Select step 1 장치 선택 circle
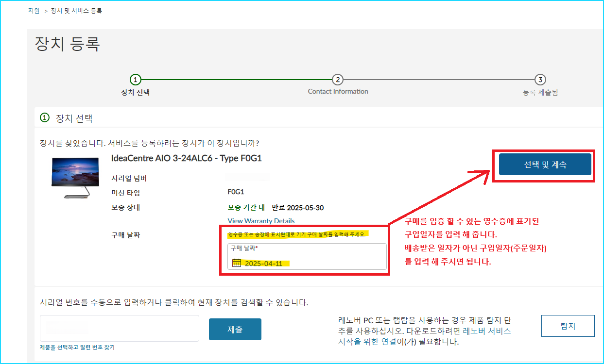The height and width of the screenshot is (364, 604). click(x=136, y=80)
